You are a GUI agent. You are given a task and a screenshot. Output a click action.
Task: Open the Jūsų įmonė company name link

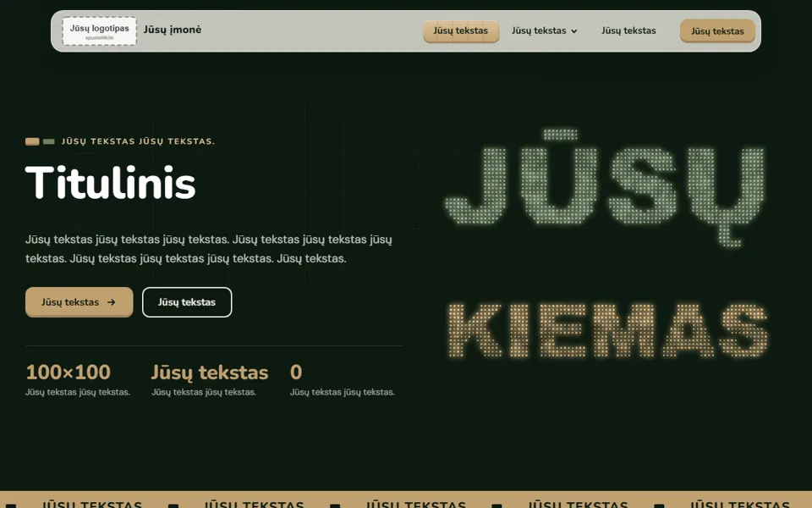173,30
